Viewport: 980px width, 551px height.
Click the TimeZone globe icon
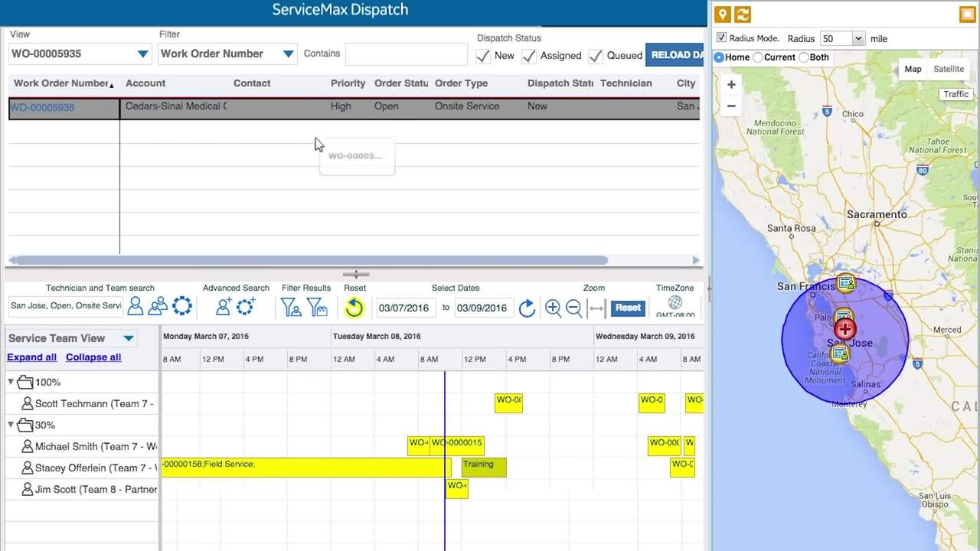pyautogui.click(x=675, y=303)
